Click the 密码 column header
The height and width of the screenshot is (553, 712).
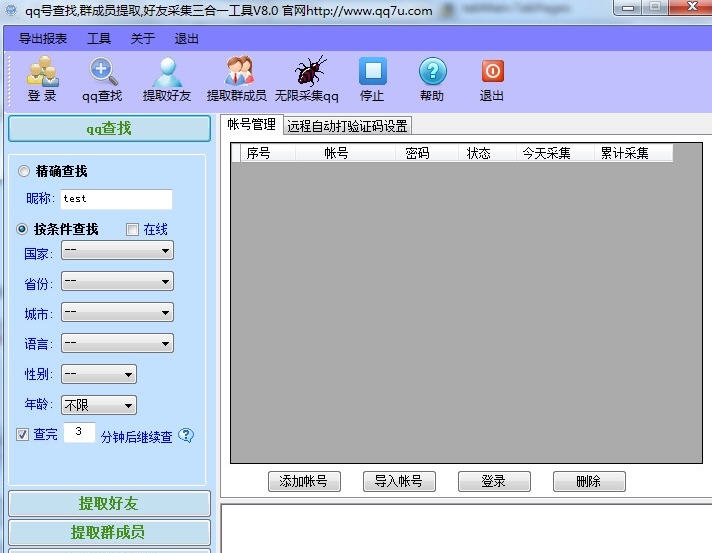pos(427,153)
